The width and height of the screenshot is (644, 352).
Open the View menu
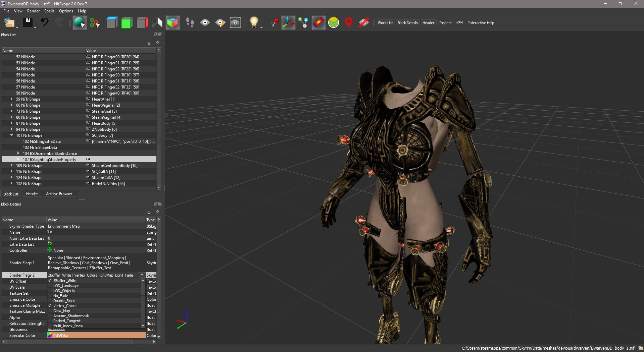[x=18, y=11]
